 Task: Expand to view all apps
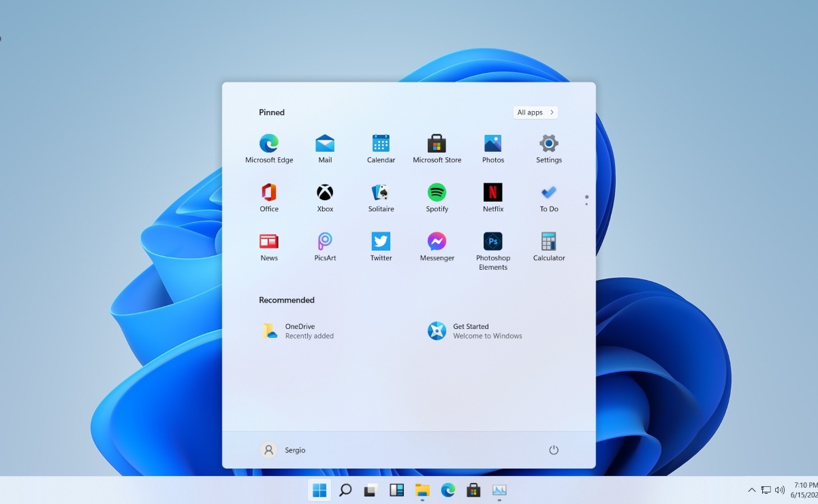(x=535, y=112)
